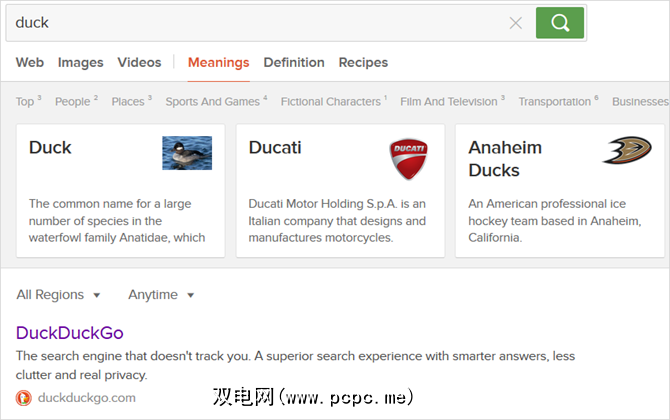Viewport: 670px width, 420px height.
Task: Click the Duck waterfowl description text
Action: pyautogui.click(x=117, y=220)
